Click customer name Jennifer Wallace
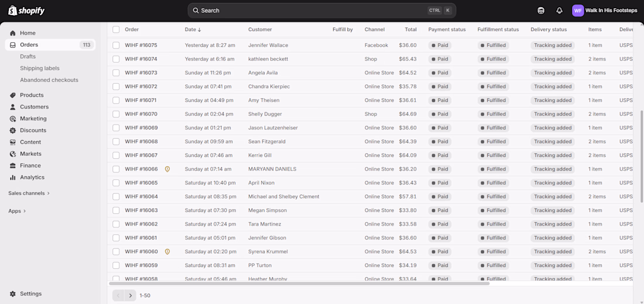The width and height of the screenshot is (644, 304). click(268, 45)
